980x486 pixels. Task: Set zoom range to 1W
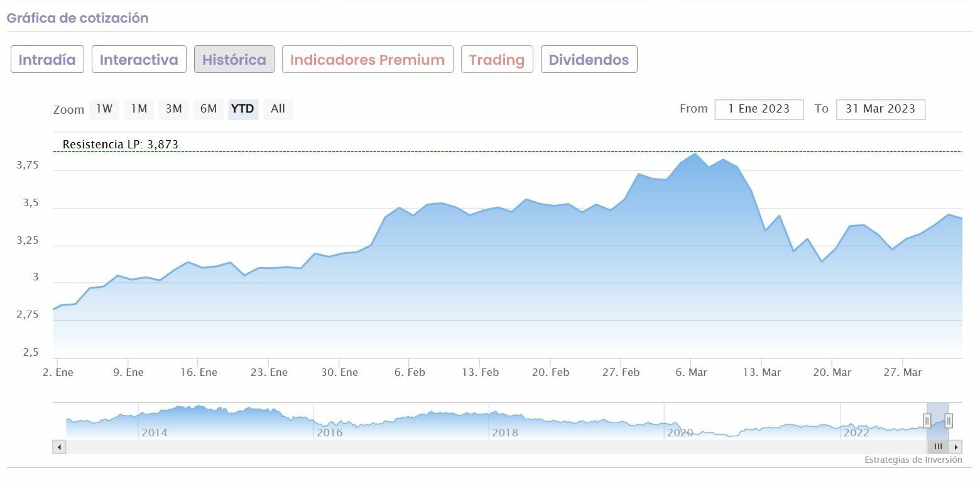pos(104,109)
